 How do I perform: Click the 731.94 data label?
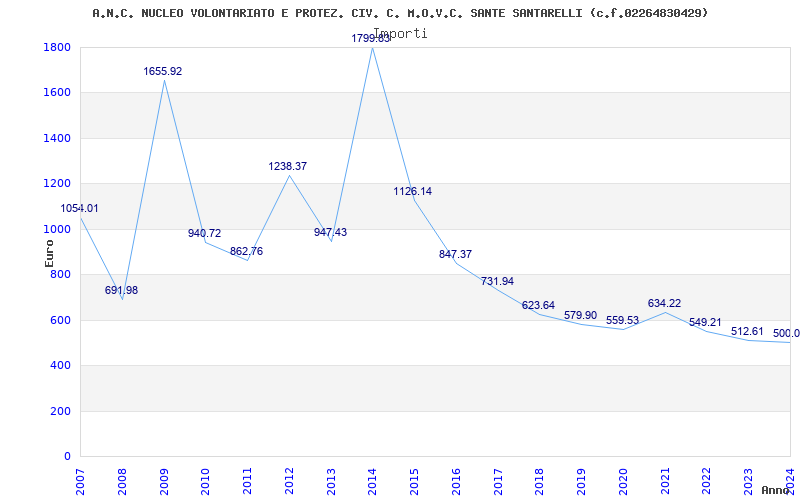(x=497, y=282)
